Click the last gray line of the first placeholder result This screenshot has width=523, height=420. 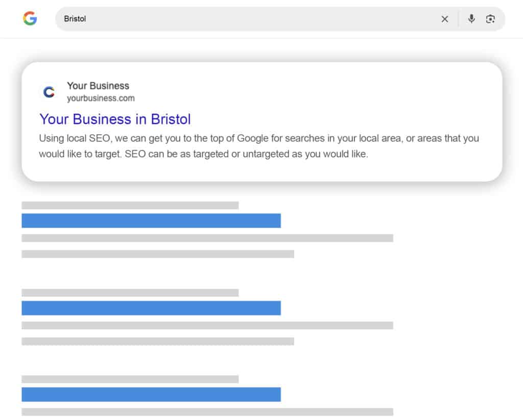click(158, 254)
